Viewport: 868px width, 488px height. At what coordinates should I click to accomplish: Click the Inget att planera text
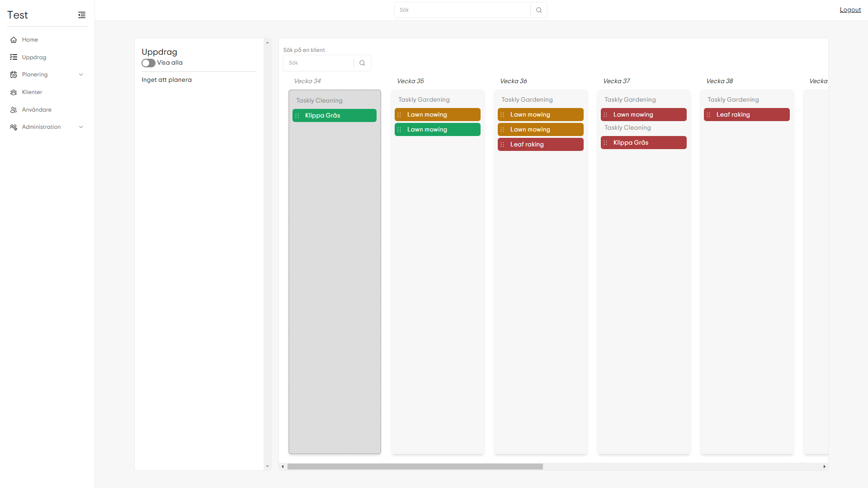[x=166, y=80]
